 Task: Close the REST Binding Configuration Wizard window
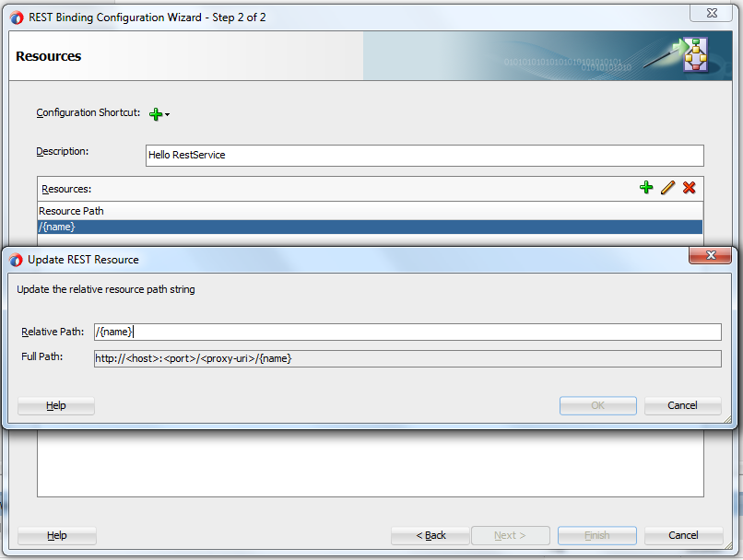pos(712,13)
